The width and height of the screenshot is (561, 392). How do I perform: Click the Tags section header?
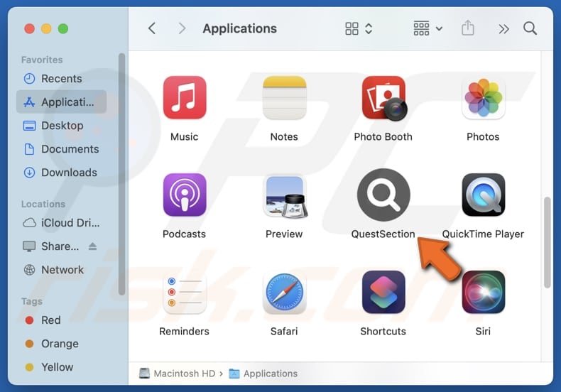31,301
